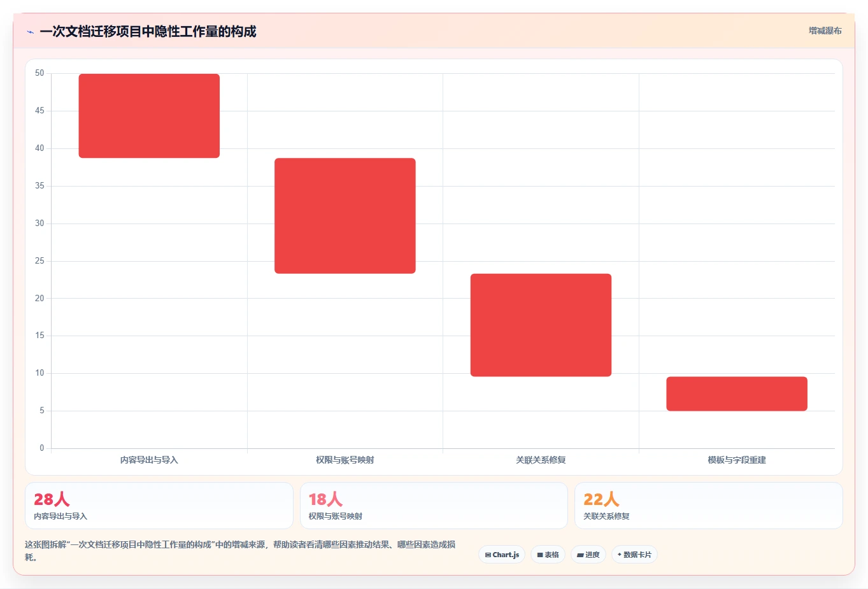The height and width of the screenshot is (589, 868).
Task: Click y-axis tick value 50
Action: click(x=39, y=73)
